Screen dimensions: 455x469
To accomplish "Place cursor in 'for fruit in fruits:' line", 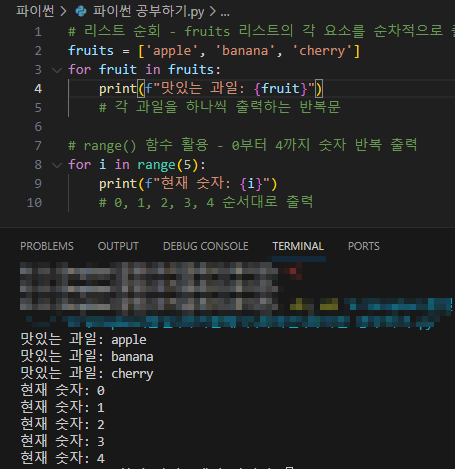I will pos(144,70).
